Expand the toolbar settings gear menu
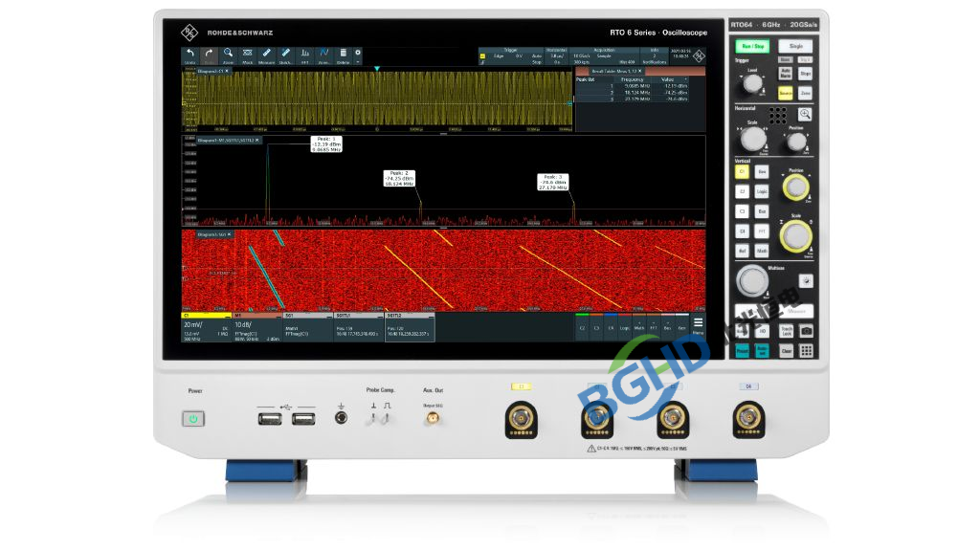Image resolution: width=980 pixels, height=551 pixels. click(358, 55)
